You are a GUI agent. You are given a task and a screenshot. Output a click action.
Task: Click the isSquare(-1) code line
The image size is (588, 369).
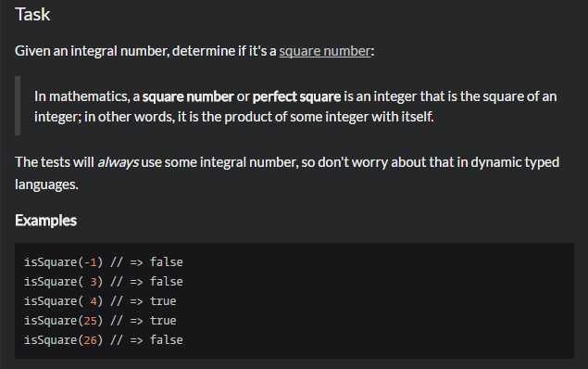click(104, 262)
